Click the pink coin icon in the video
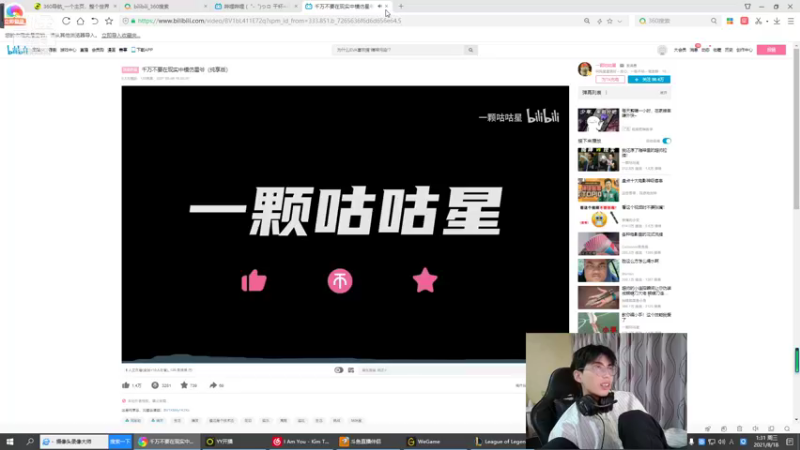This screenshot has height=450, width=800. point(340,281)
